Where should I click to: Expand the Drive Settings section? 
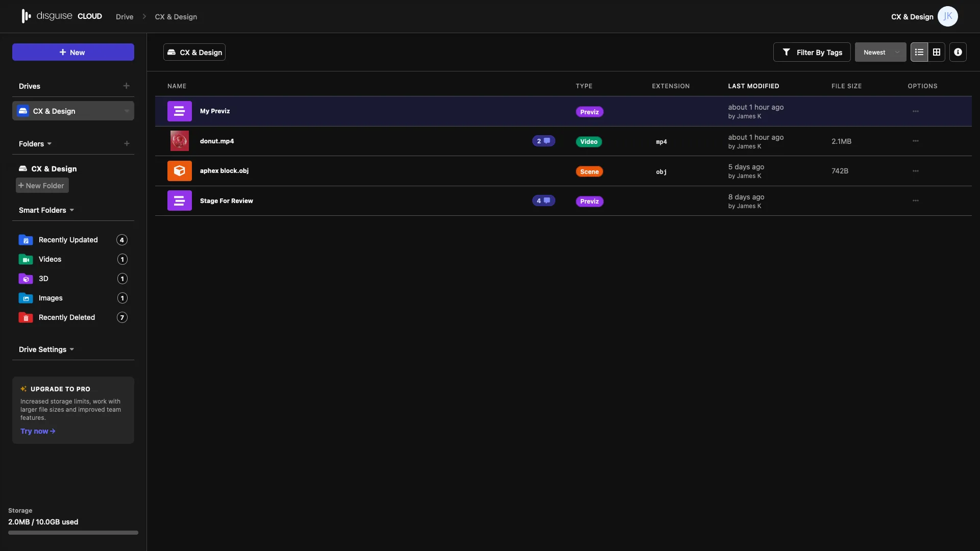click(x=46, y=349)
